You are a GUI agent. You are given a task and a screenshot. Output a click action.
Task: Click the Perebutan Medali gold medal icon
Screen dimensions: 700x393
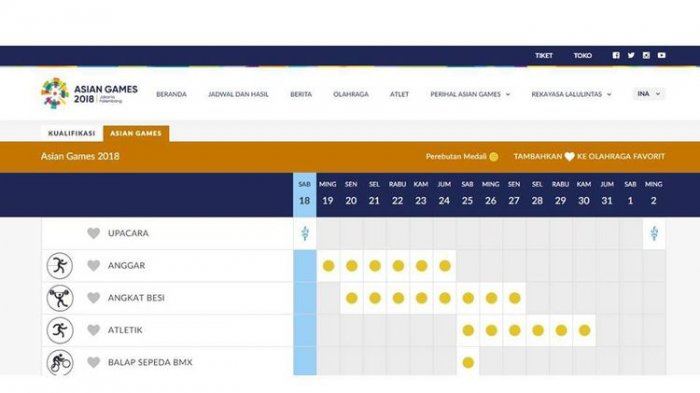coord(494,157)
